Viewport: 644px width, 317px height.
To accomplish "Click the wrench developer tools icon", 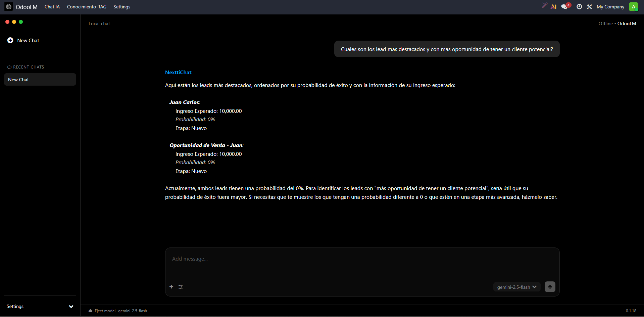I will coord(589,7).
